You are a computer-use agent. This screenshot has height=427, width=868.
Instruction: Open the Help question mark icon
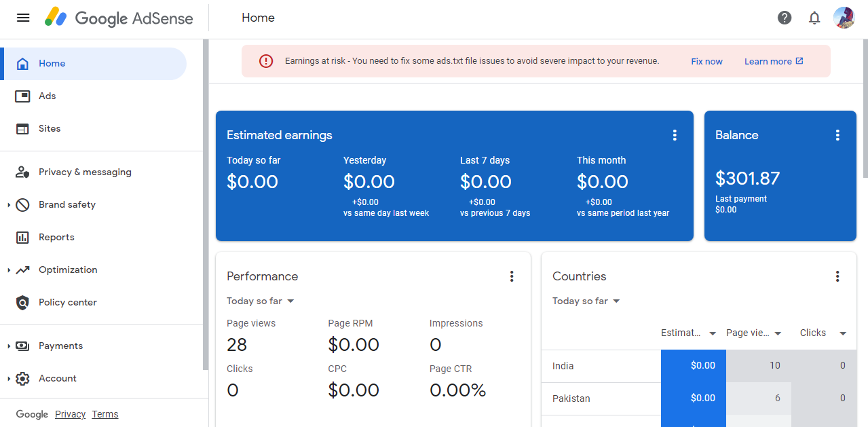pos(785,18)
